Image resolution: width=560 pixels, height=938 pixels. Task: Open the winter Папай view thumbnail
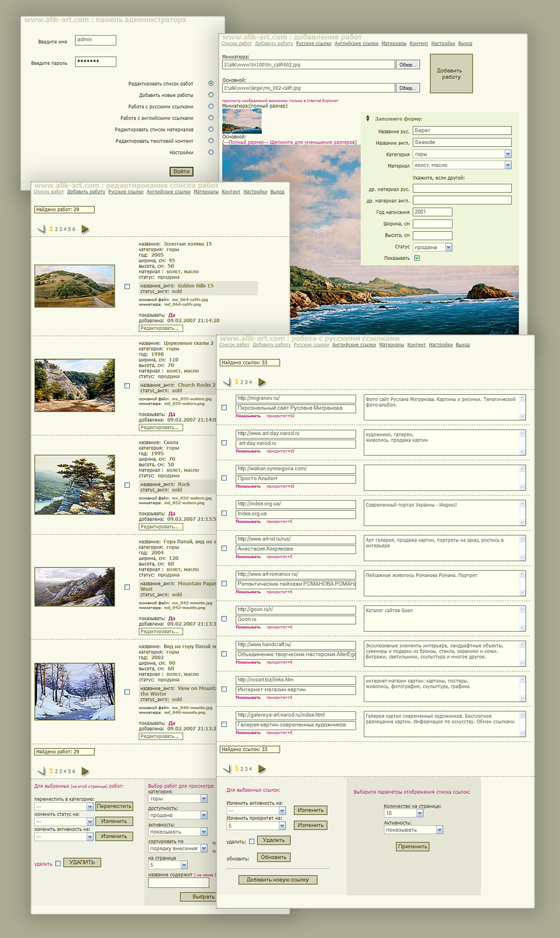[x=74, y=692]
